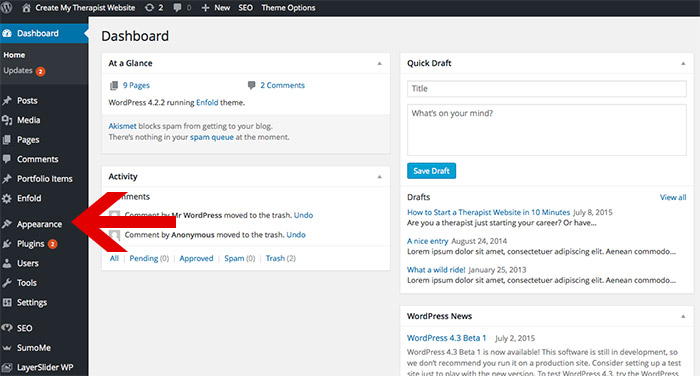Collapse the Activity panel

pos(379,177)
